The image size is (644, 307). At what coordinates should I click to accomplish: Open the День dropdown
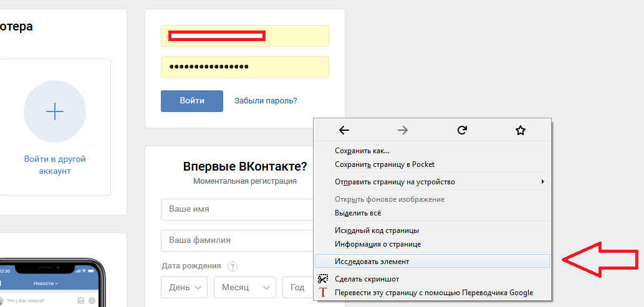pos(184,287)
